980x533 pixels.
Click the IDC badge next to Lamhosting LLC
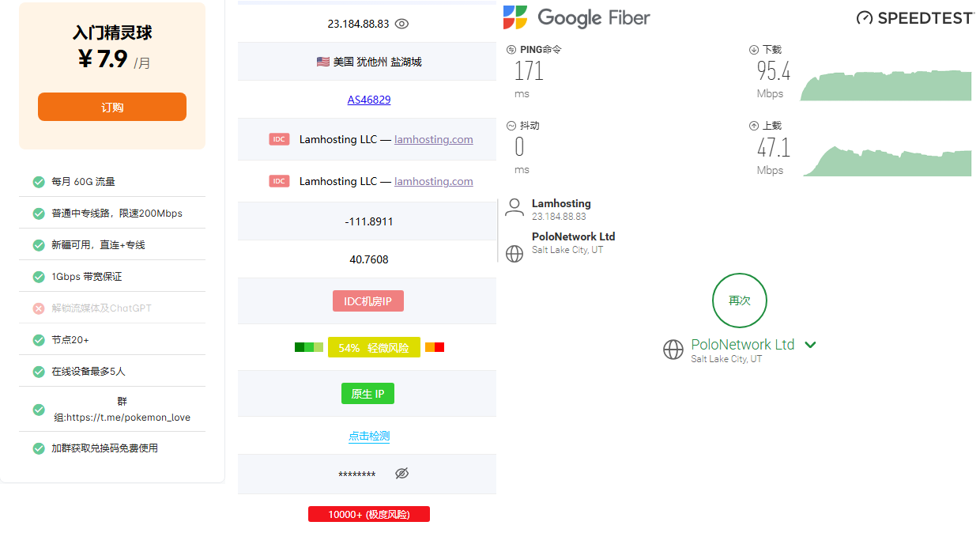(x=279, y=139)
